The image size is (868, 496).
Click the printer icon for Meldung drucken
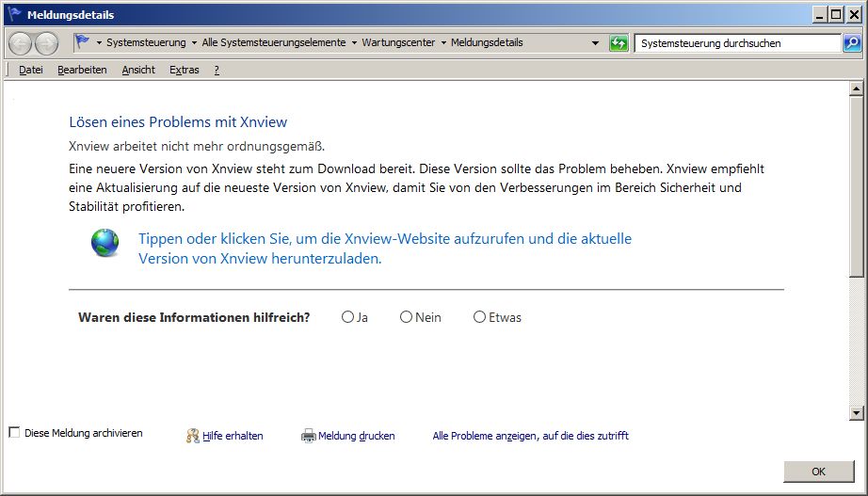(309, 436)
